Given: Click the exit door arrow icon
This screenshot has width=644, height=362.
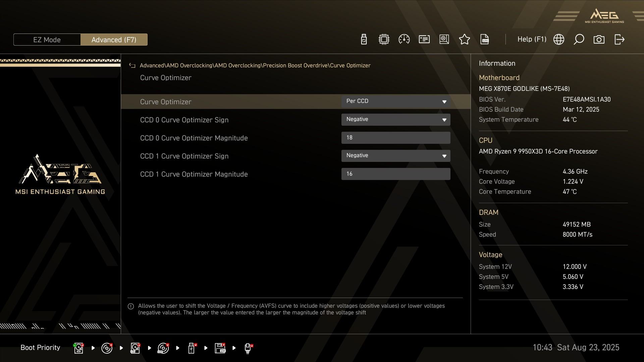Looking at the screenshot, I should pos(619,40).
